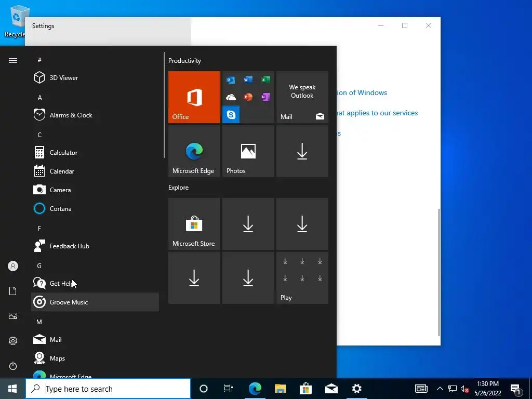
Task: Open the Calendar app
Action: point(95,171)
